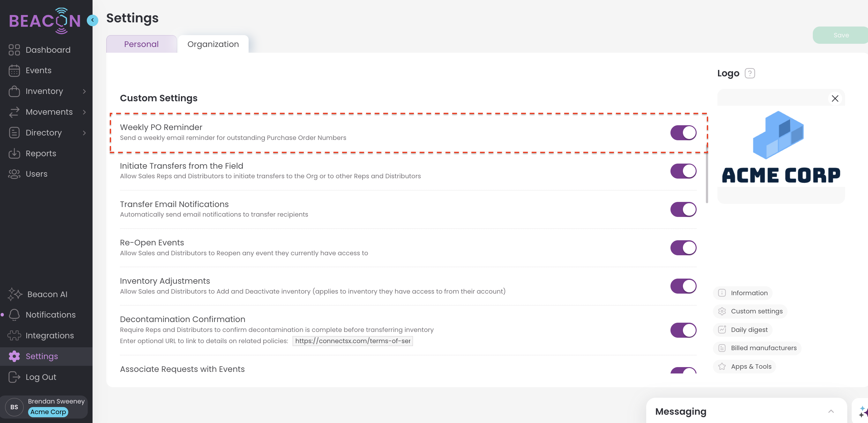868x423 pixels.
Task: Click the Logo help question icon
Action: tap(749, 73)
